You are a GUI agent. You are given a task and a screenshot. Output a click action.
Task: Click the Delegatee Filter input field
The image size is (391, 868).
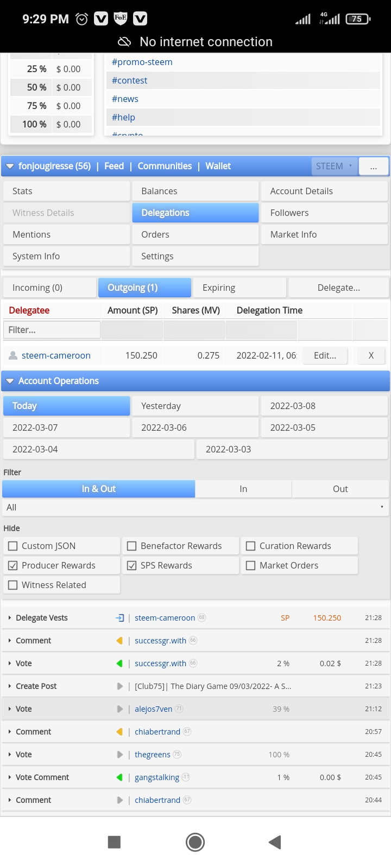pos(52,330)
